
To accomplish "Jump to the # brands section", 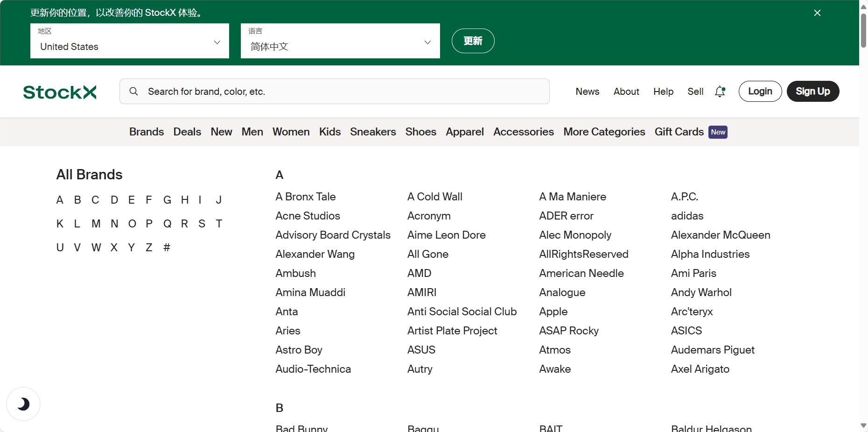I will coord(167,248).
